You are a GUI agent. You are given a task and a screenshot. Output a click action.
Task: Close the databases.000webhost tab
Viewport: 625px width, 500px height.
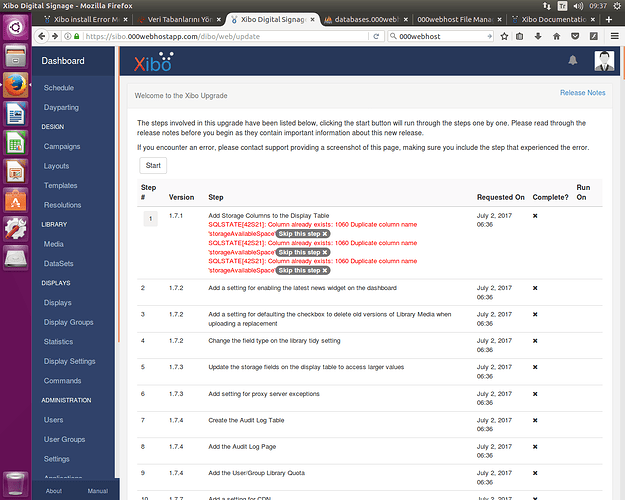click(406, 20)
